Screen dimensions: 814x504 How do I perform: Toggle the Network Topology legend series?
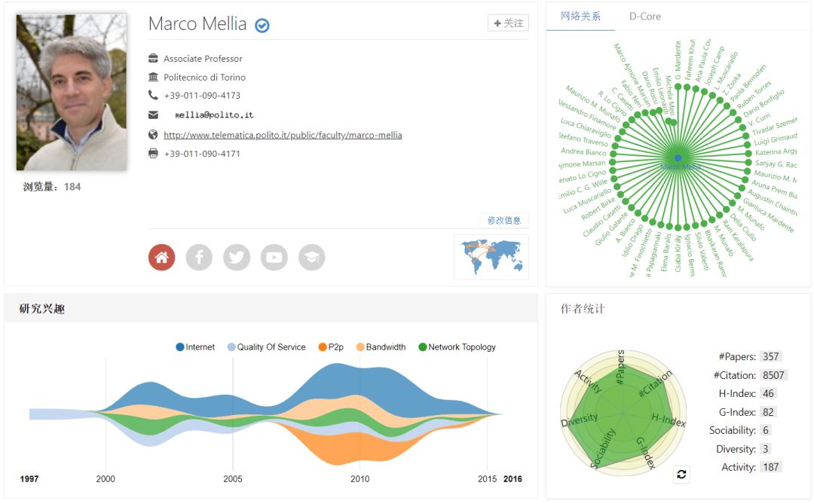(456, 347)
